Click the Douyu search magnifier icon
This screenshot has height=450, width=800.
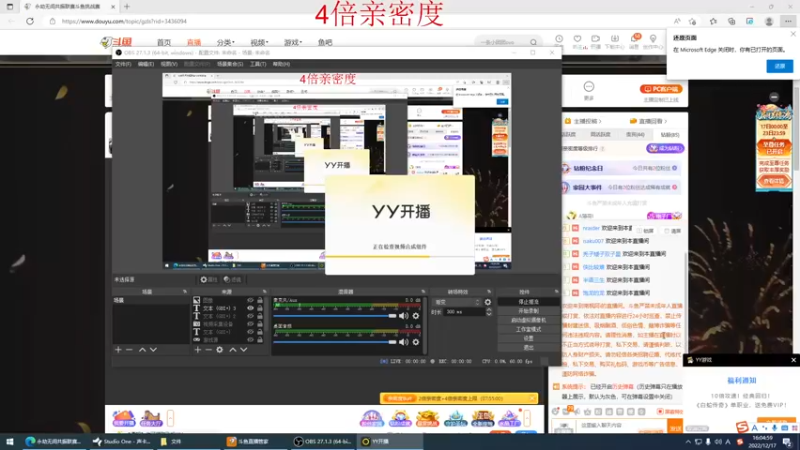click(533, 42)
